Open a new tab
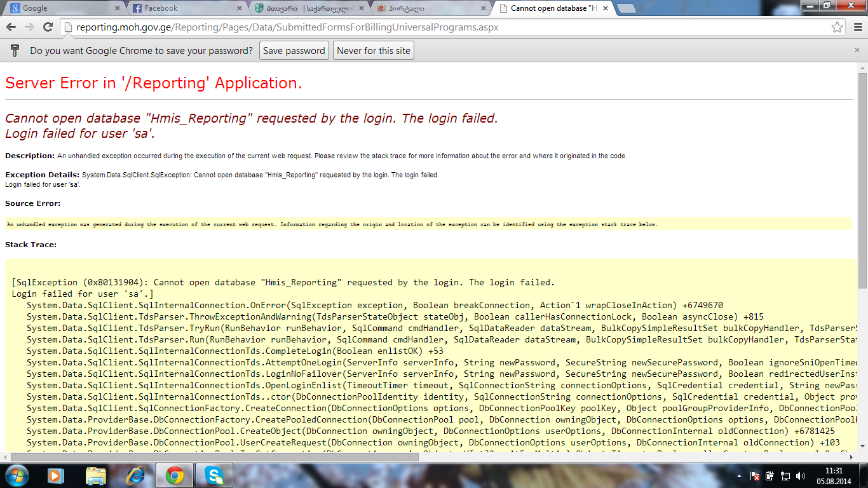Image resolution: width=868 pixels, height=488 pixels. 627,8
